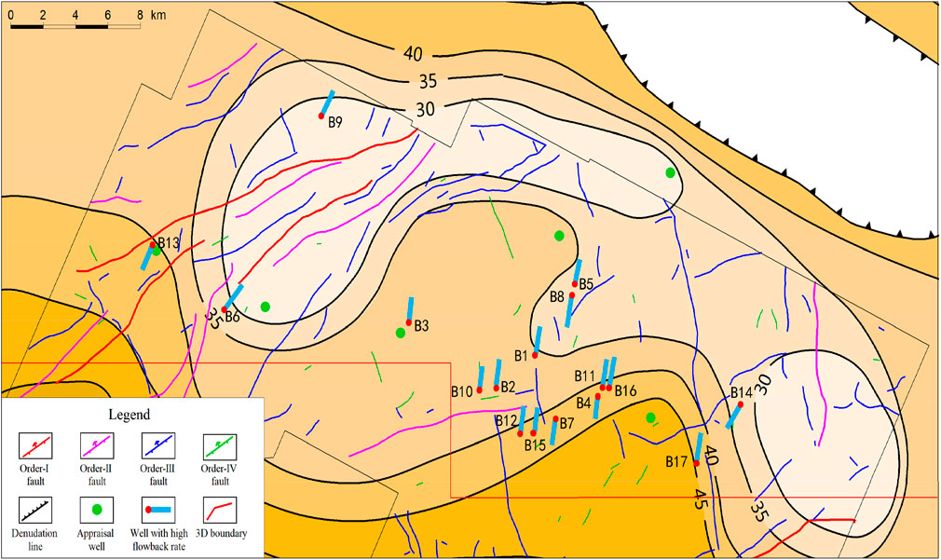Click the 'Order-IV fault' legend label

[x=220, y=475]
